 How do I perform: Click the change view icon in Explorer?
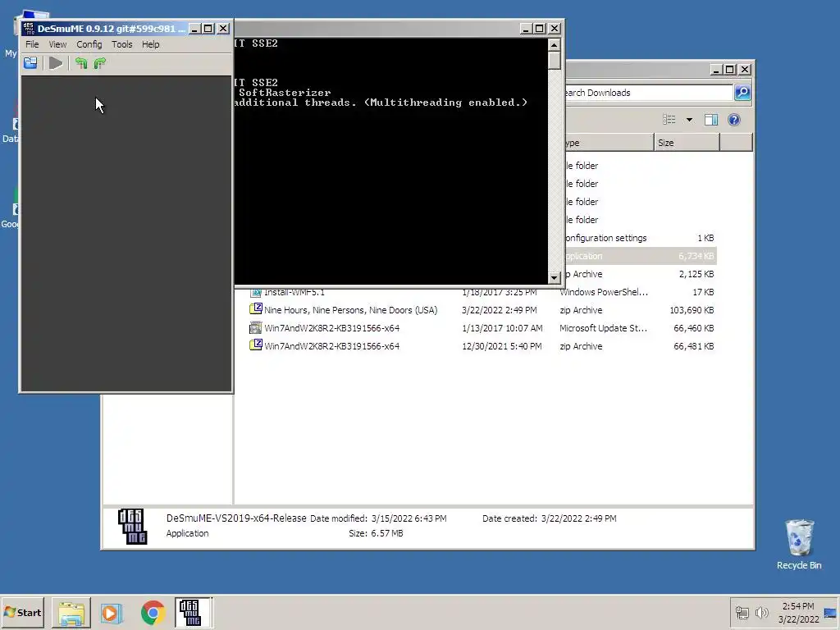(x=669, y=120)
